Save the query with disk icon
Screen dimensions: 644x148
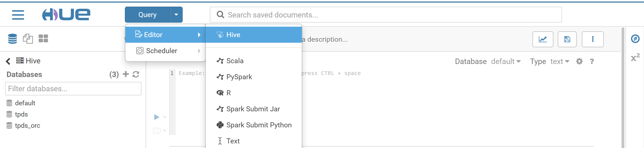point(567,39)
